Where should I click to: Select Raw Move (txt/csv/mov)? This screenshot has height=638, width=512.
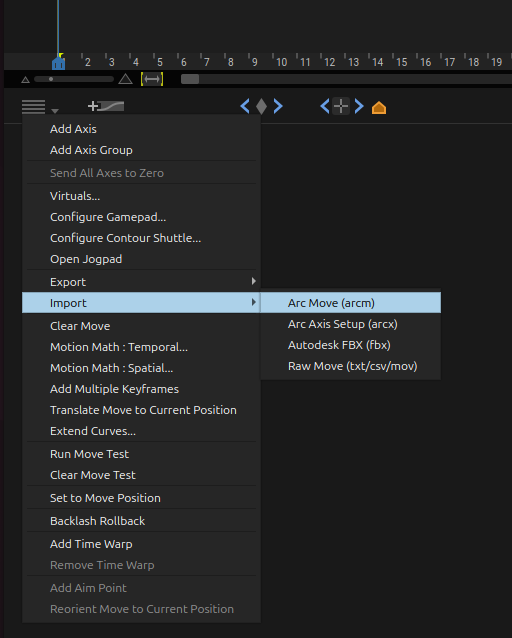point(350,366)
